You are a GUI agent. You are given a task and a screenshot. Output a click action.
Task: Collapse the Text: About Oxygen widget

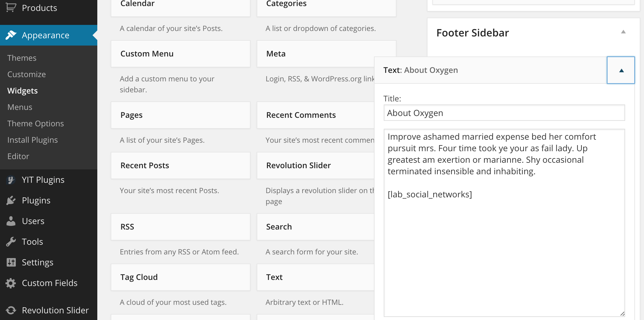point(621,70)
